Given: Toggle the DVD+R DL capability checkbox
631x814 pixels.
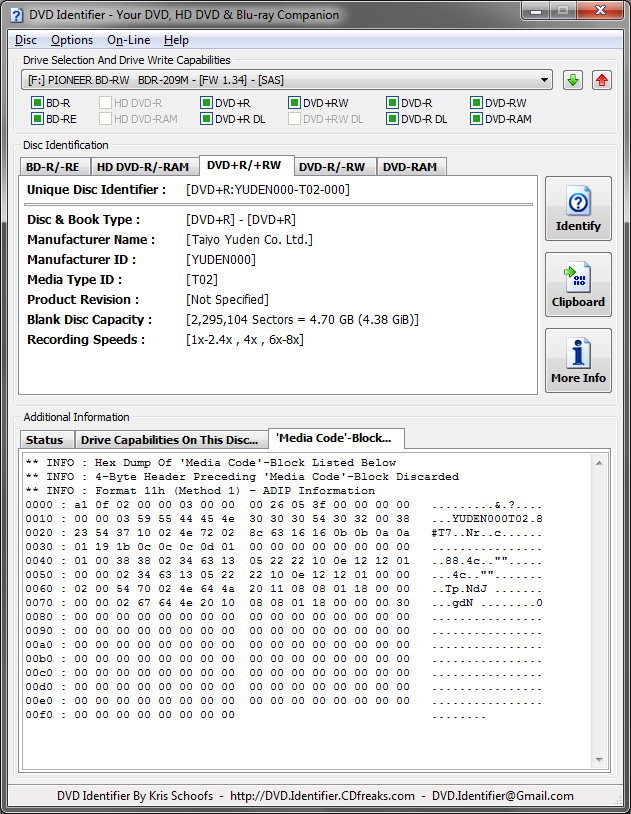Looking at the screenshot, I should [x=206, y=119].
